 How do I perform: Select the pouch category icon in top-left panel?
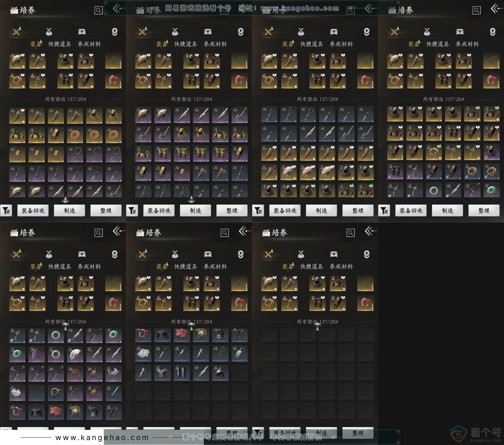[49, 32]
